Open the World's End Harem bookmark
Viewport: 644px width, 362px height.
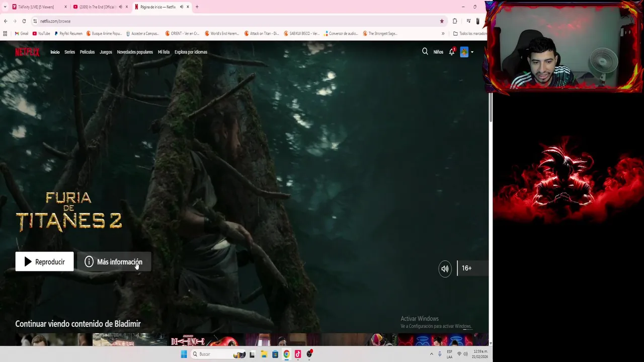click(222, 34)
